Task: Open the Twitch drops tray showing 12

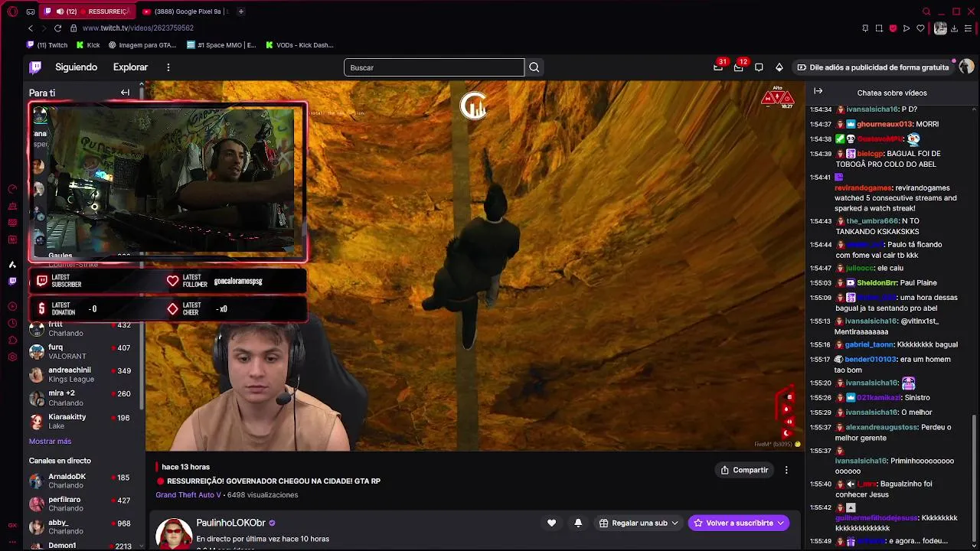Action: click(x=739, y=67)
